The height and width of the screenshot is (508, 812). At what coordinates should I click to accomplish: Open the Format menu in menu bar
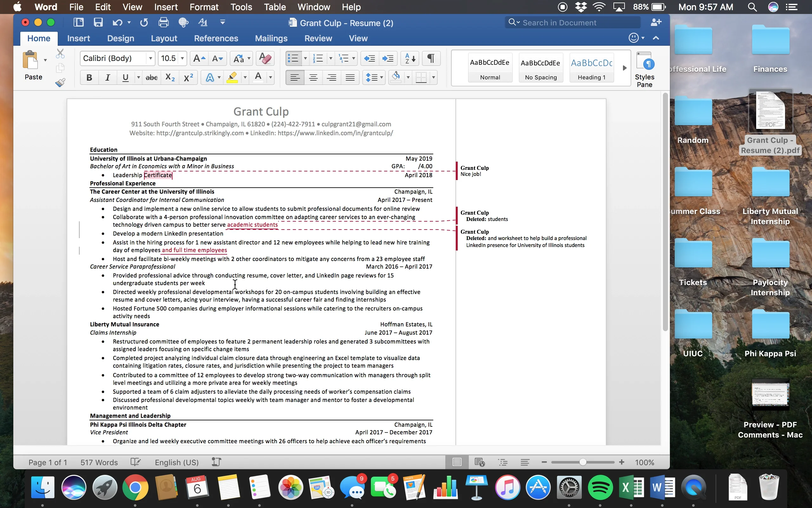(204, 7)
